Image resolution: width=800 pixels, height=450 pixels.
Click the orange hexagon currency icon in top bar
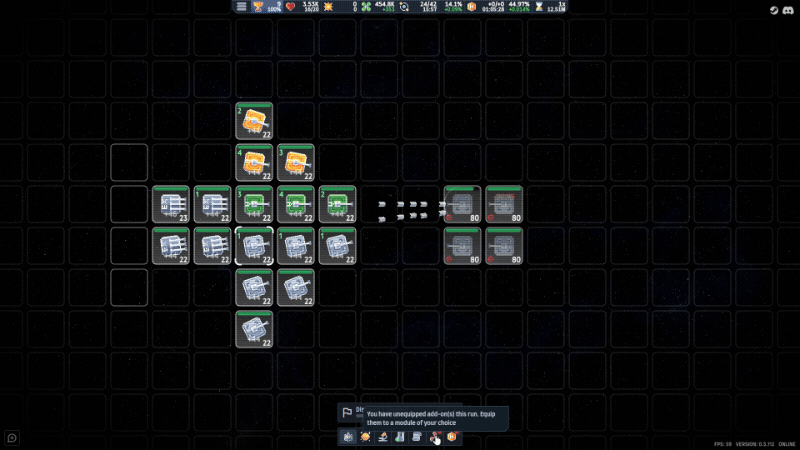[471, 7]
